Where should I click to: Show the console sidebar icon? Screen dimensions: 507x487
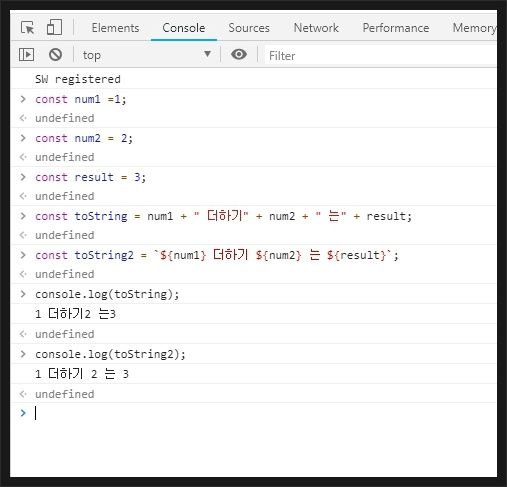click(26, 55)
